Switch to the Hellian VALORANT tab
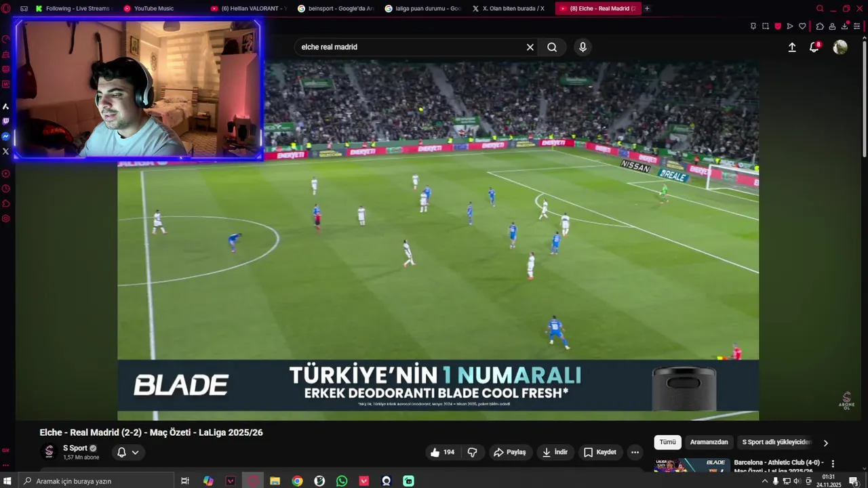This screenshot has height=488, width=868. [x=248, y=8]
